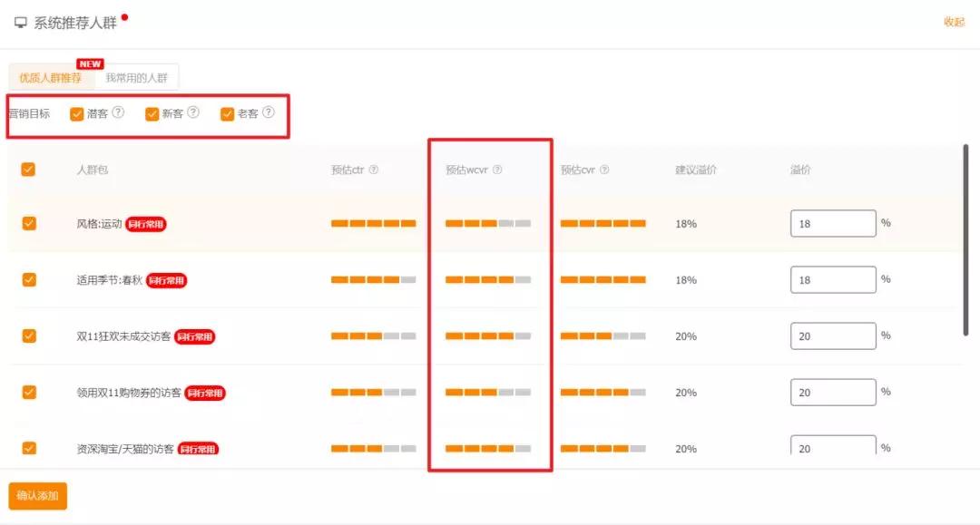Select the 适用季节:春秋 audience name
The height and width of the screenshot is (525, 980).
click(110, 279)
